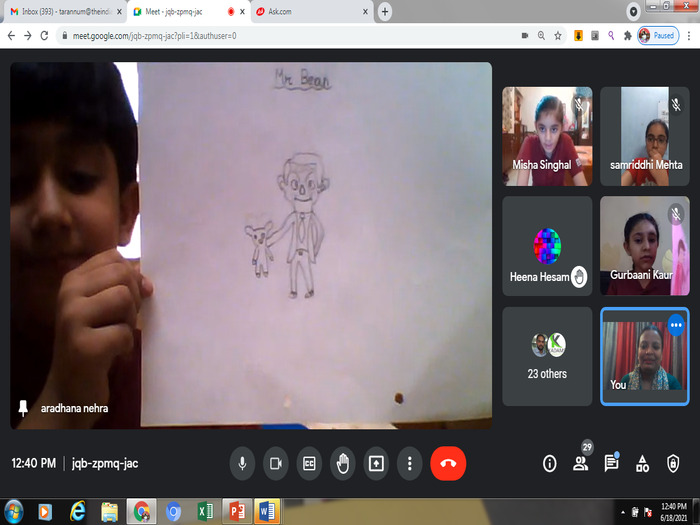Click the Paused profile button
The height and width of the screenshot is (525, 700).
pyautogui.click(x=658, y=36)
